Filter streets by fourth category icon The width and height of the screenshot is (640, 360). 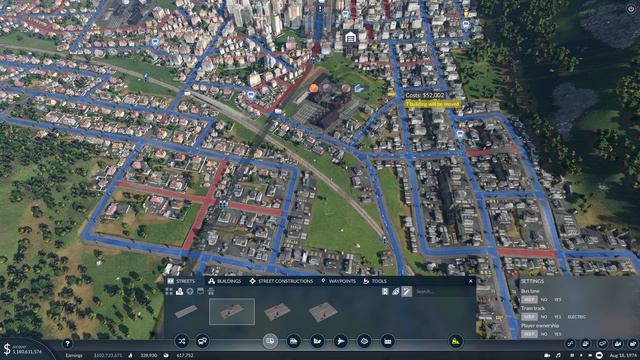(x=200, y=291)
